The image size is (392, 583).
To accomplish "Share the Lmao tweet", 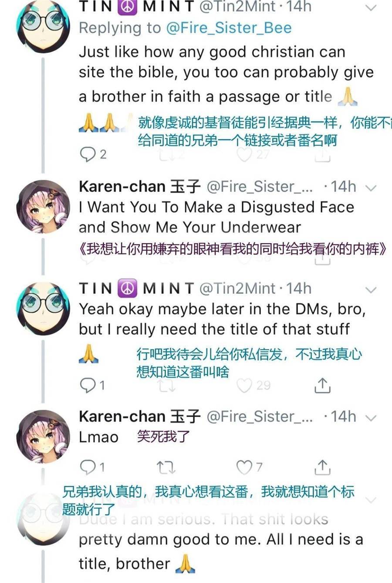I will click(322, 467).
